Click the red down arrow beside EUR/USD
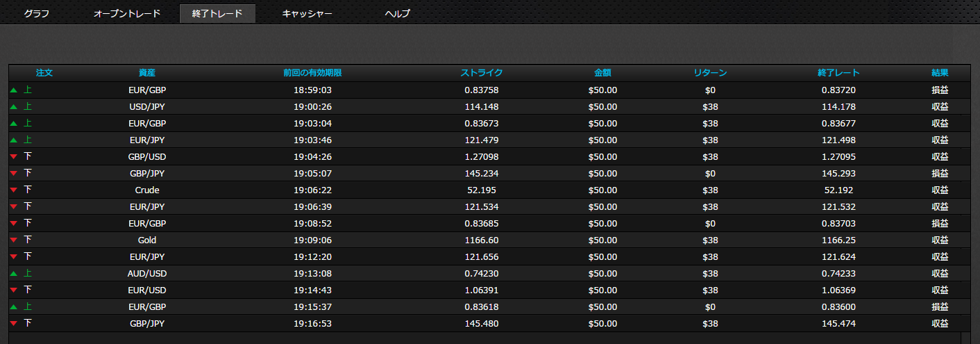Image resolution: width=980 pixels, height=344 pixels. (13, 290)
